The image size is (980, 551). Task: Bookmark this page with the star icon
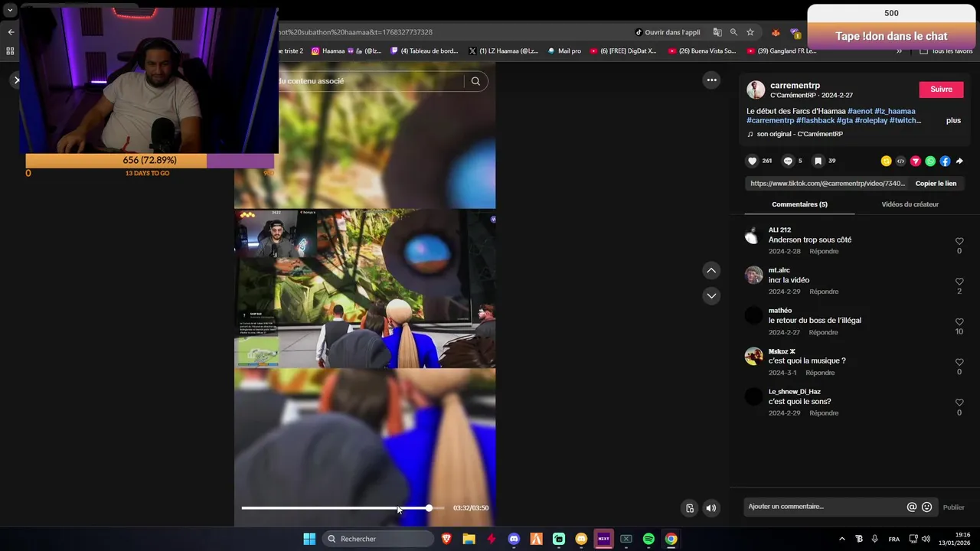point(750,32)
